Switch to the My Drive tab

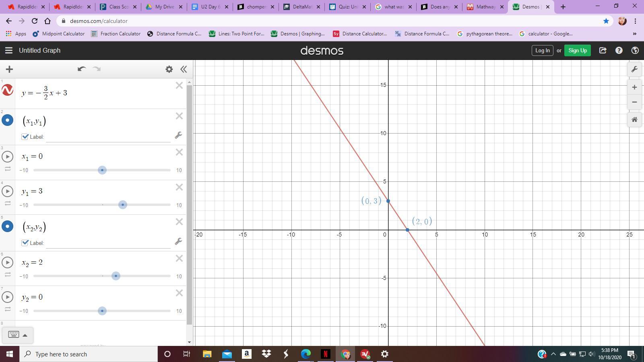(165, 7)
